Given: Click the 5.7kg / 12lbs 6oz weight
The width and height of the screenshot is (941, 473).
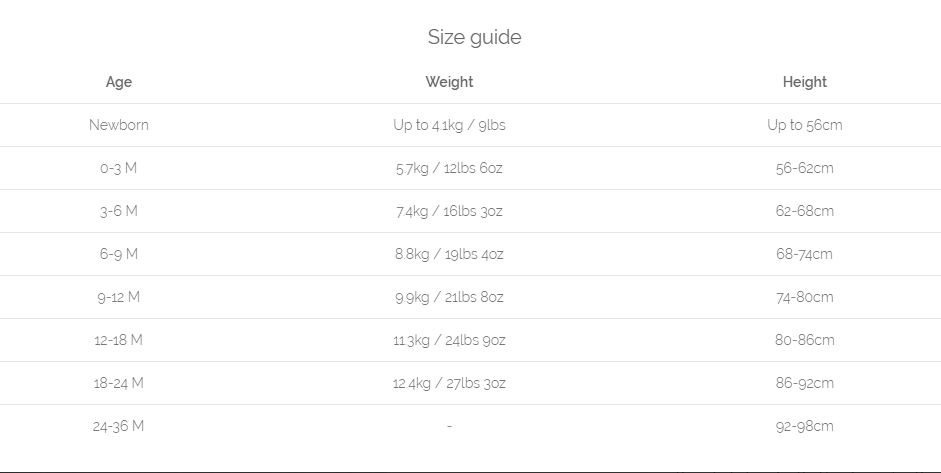Looking at the screenshot, I should (x=449, y=168).
